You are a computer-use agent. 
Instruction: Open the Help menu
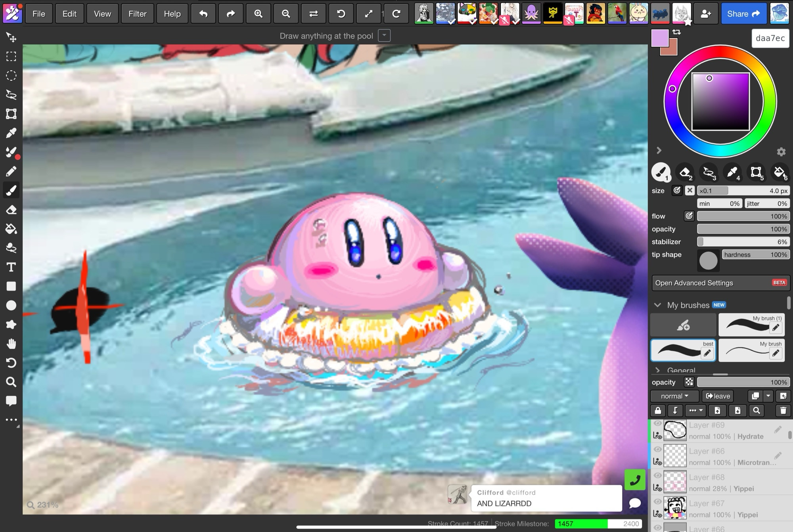pyautogui.click(x=172, y=14)
